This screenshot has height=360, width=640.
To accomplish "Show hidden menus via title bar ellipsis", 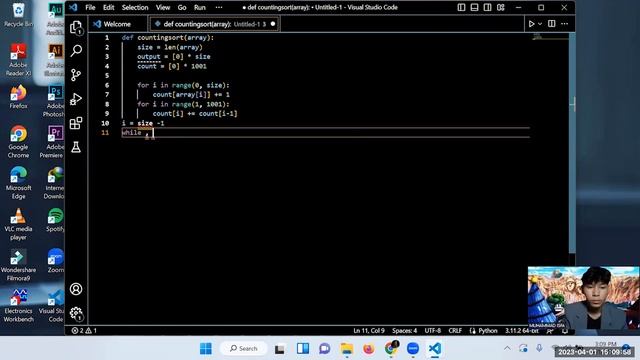I will pyautogui.click(x=219, y=7).
